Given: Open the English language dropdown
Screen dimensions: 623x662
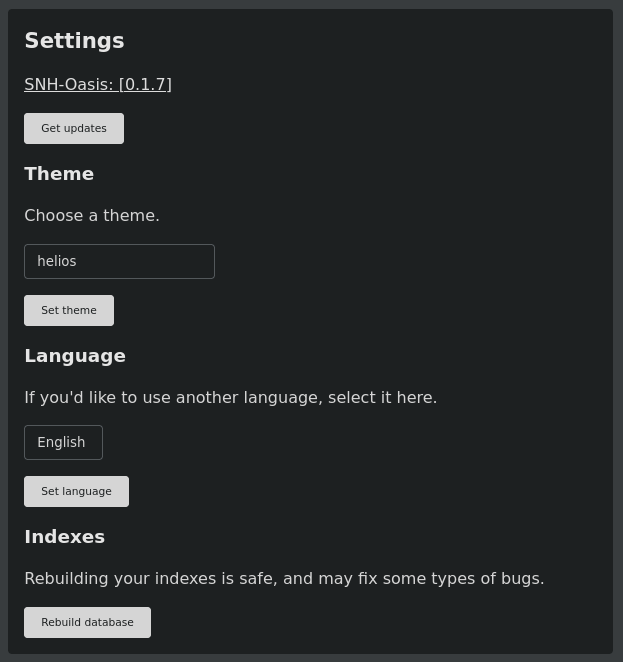Looking at the screenshot, I should pyautogui.click(x=63, y=442).
